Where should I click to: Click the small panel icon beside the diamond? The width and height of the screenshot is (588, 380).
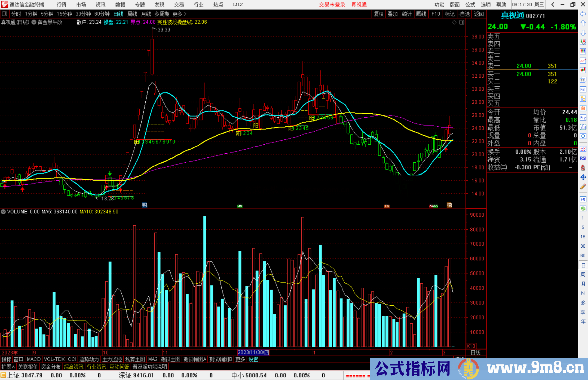click(x=462, y=22)
